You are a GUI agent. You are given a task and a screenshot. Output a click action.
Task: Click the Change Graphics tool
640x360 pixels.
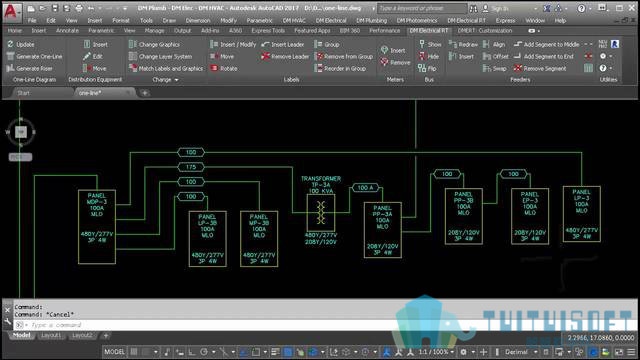pos(154,44)
